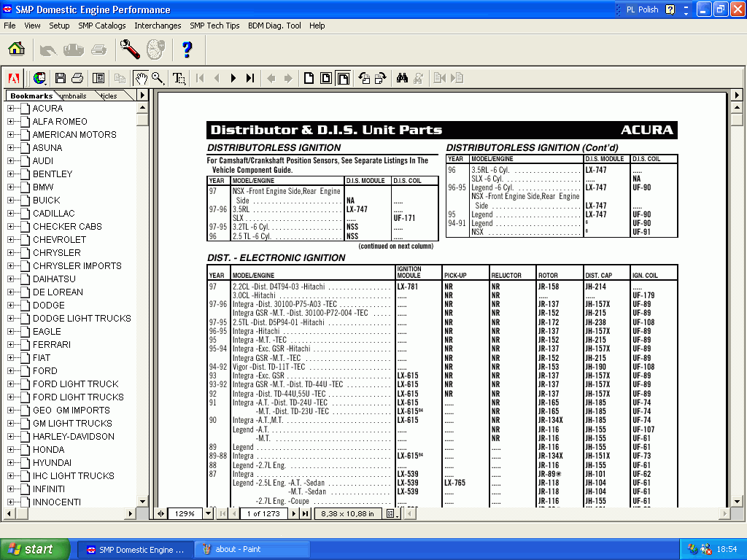This screenshot has height=560, width=747.
Task: Click SMP Domestic Engine taskbar button
Action: (135, 550)
